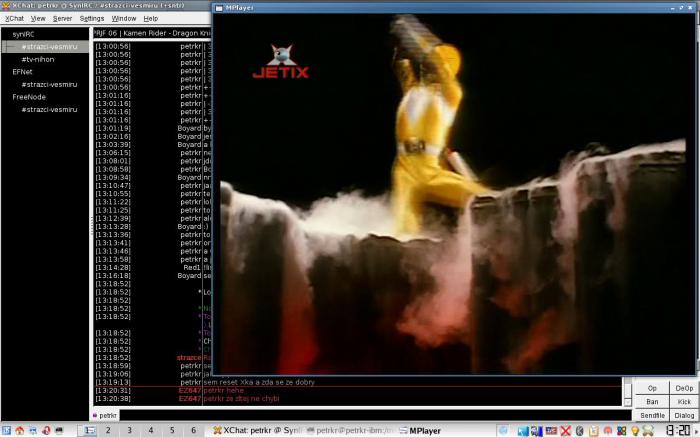Click the light bulb tray icon
The image size is (700, 437).
pos(635,430)
